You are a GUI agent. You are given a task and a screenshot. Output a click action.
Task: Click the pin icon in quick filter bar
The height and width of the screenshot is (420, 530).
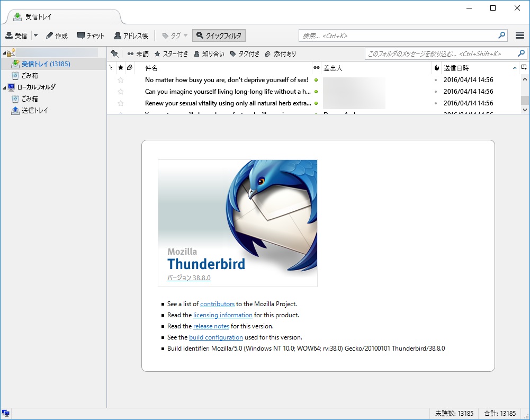[x=114, y=53]
